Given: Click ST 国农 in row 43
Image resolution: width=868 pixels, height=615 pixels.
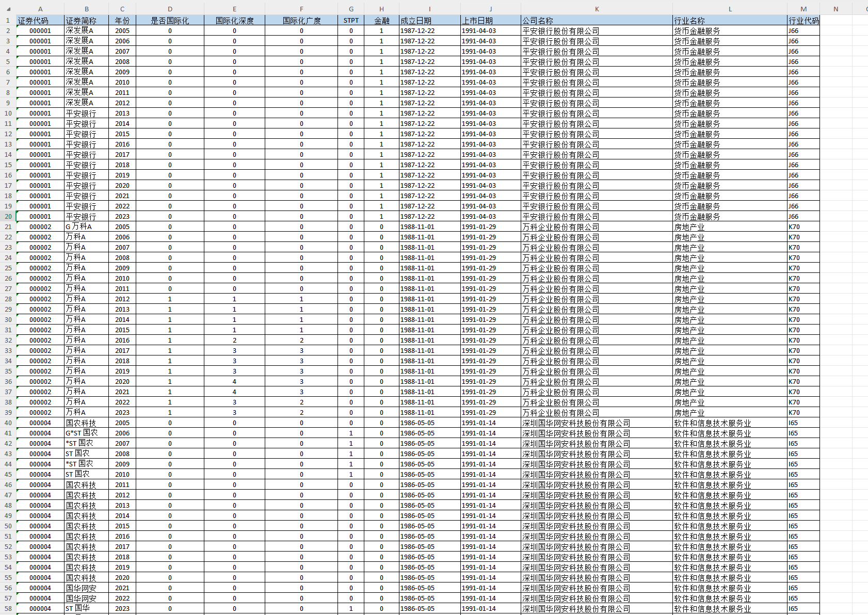Looking at the screenshot, I should (x=87, y=454).
